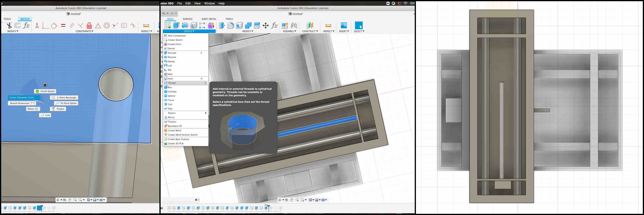Choose Coil from the Create menu
644x215 pixels.
pyautogui.click(x=185, y=104)
